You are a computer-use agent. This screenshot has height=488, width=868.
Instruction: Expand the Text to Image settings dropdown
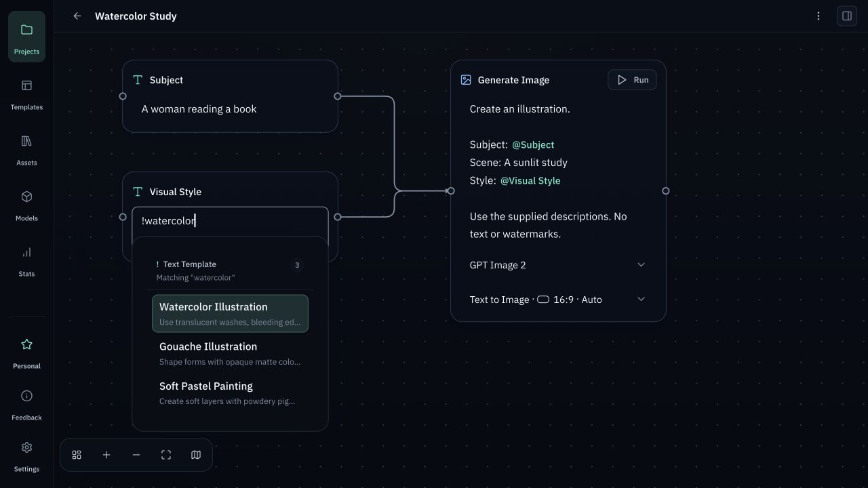pyautogui.click(x=557, y=300)
